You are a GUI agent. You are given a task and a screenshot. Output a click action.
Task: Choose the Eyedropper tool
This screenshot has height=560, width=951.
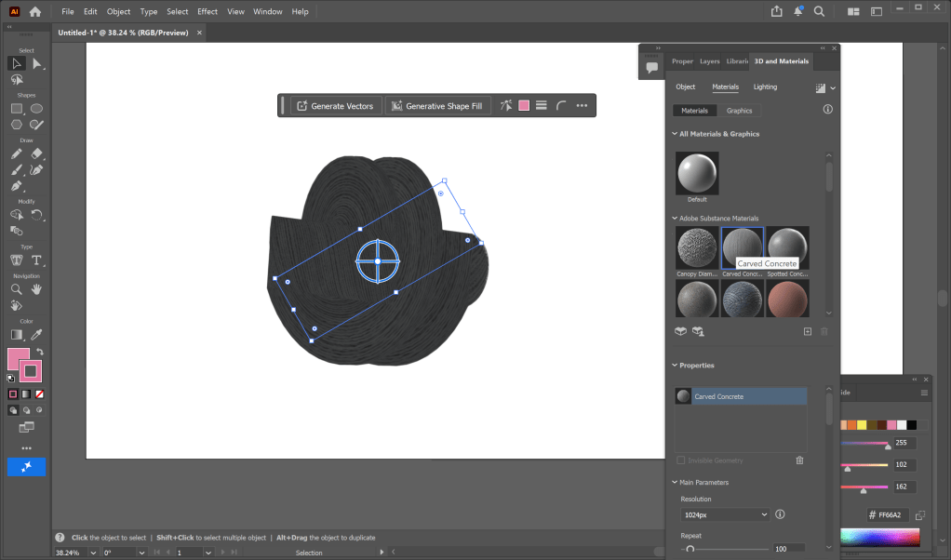tap(37, 334)
